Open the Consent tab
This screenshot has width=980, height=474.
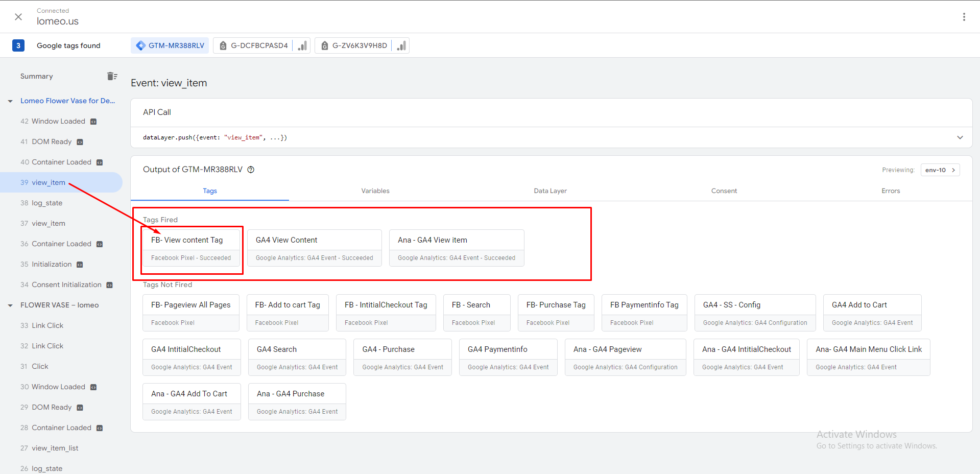click(x=724, y=191)
